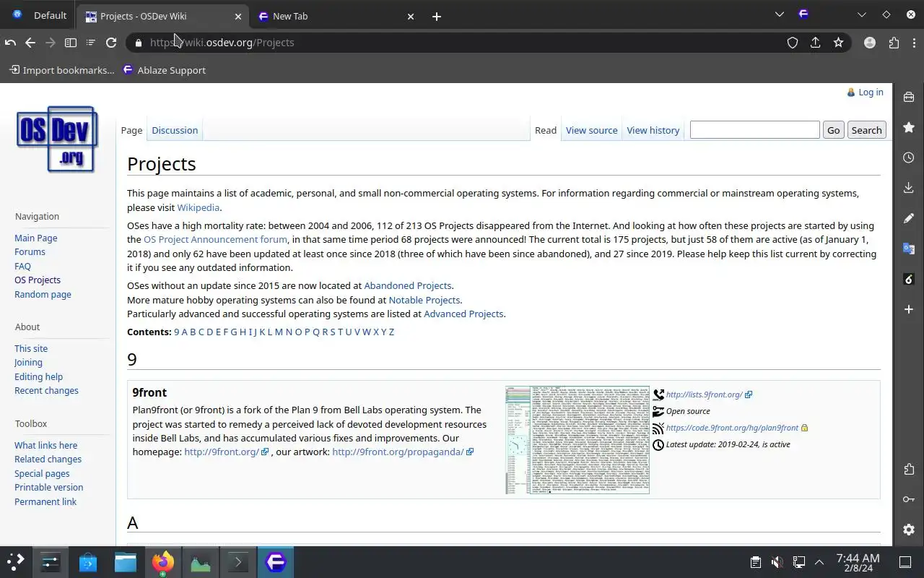Open a new tab with plus button
This screenshot has height=578, width=924.
tap(436, 16)
